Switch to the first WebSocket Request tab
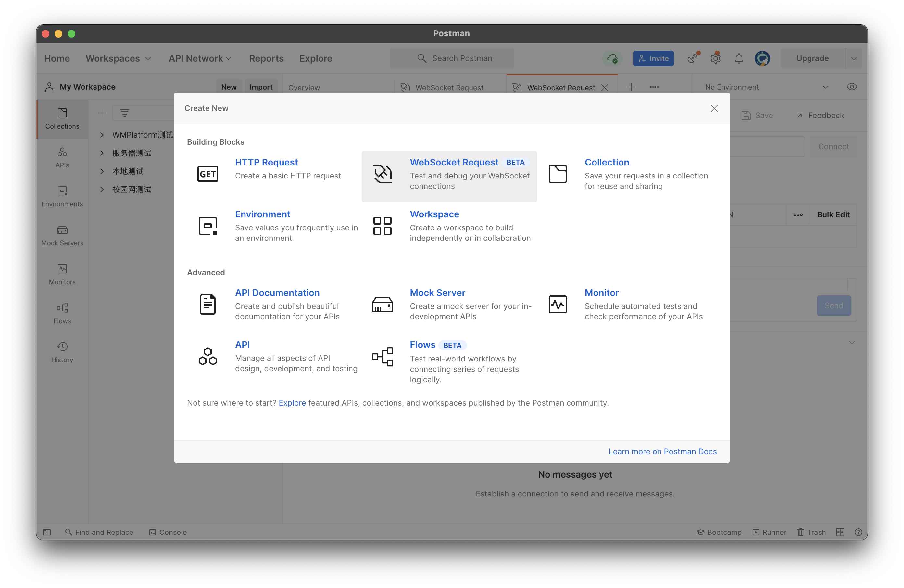 coord(443,88)
